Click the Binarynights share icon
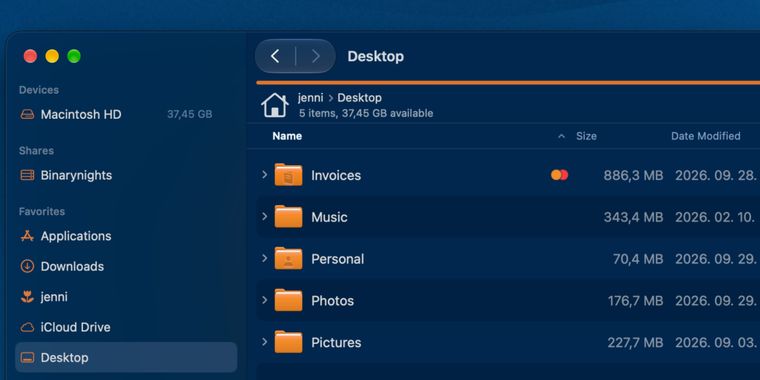Screen dimensions: 760x380 click(x=27, y=175)
